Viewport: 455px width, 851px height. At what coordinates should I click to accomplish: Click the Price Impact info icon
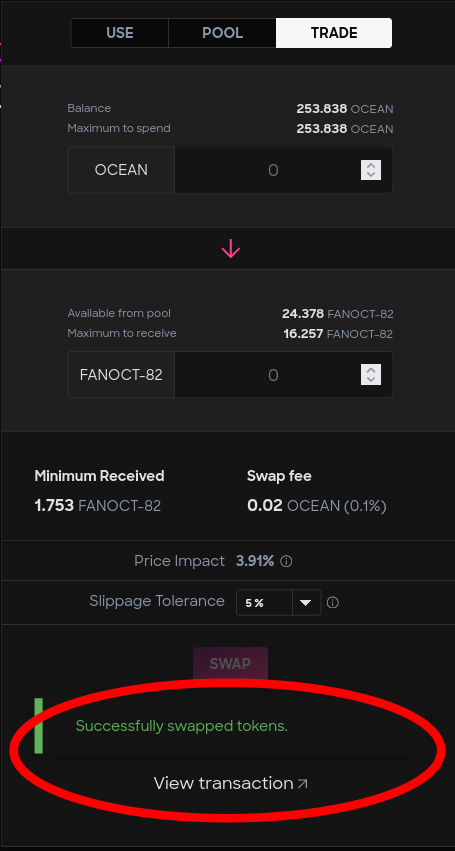point(286,561)
